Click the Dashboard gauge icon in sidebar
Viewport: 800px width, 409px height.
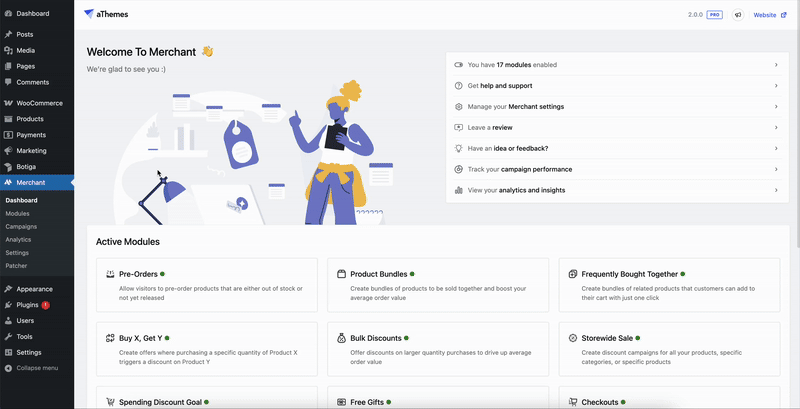tap(8, 14)
